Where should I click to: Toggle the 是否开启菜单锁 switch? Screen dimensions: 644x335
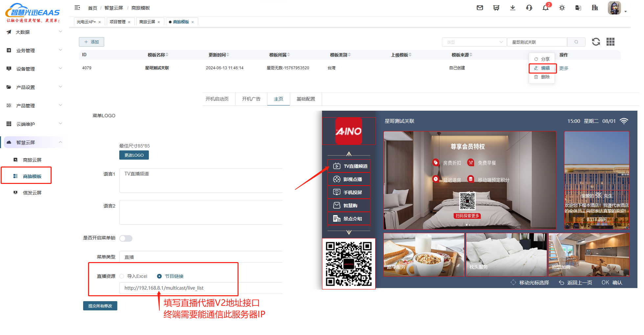[126, 238]
